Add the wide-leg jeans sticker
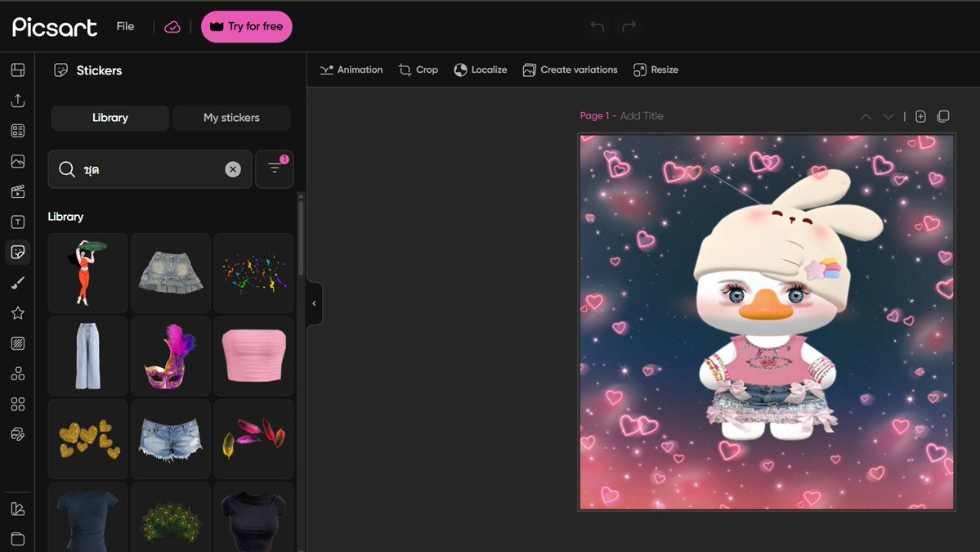The height and width of the screenshot is (552, 980). (87, 356)
